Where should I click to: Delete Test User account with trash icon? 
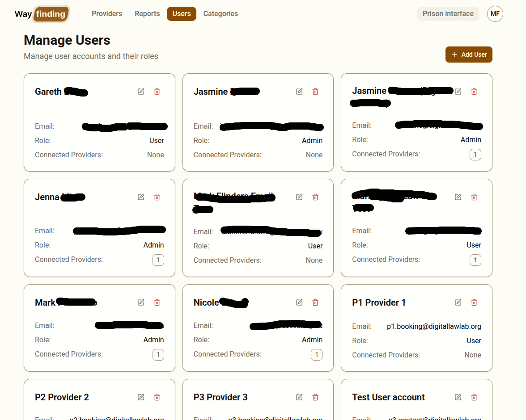pos(474,397)
